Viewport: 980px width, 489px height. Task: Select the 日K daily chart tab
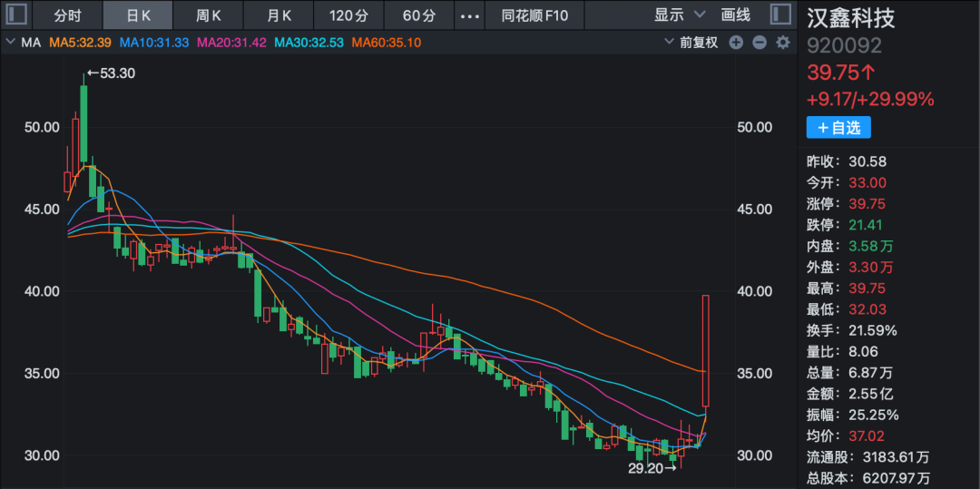point(138,15)
